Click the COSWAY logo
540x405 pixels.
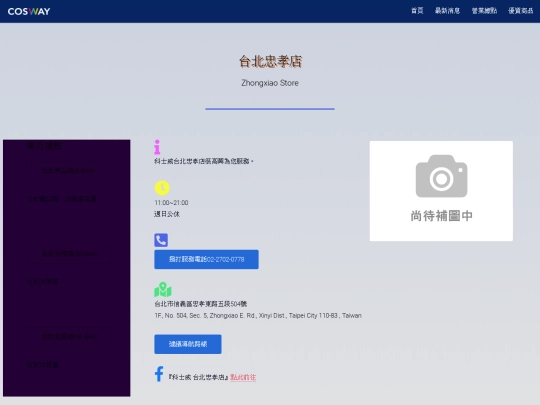pyautogui.click(x=29, y=11)
